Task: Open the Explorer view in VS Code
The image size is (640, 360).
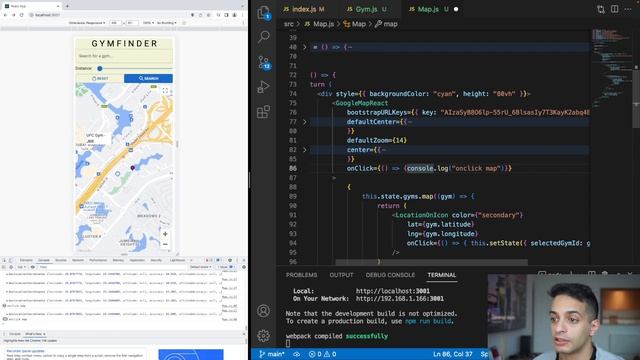Action: 264,13
